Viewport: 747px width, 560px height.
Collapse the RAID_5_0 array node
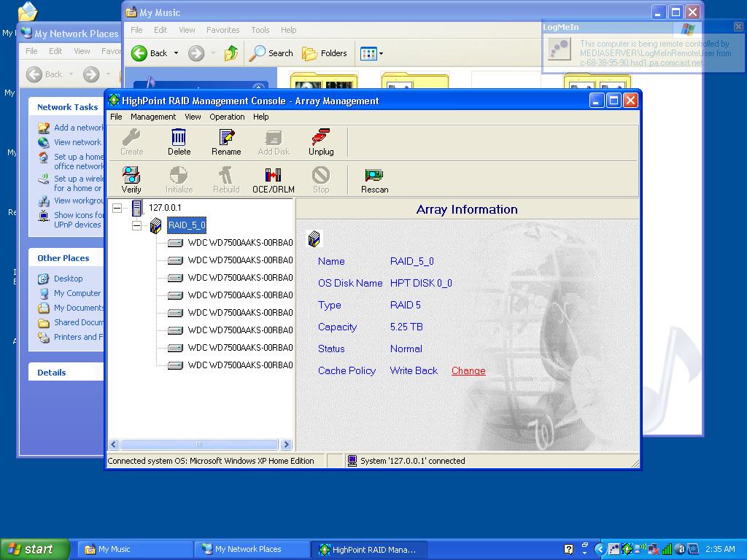pos(136,226)
